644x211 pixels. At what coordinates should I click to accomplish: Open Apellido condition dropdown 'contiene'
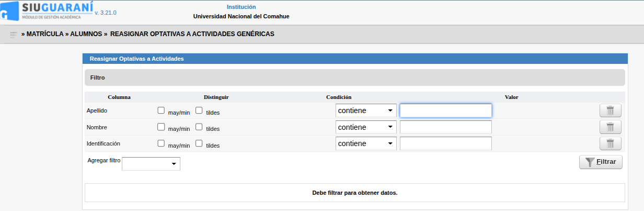click(x=366, y=110)
